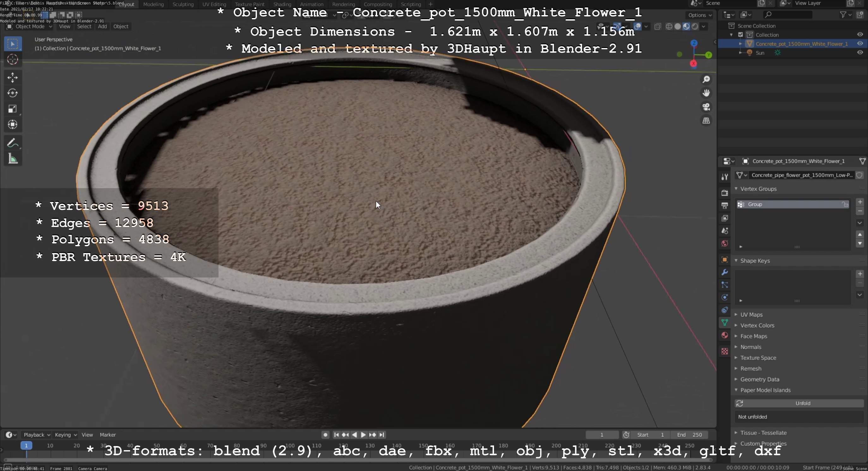Viewport: 868px width, 471px height.
Task: Hide the Sun object eye icon
Action: 860,52
